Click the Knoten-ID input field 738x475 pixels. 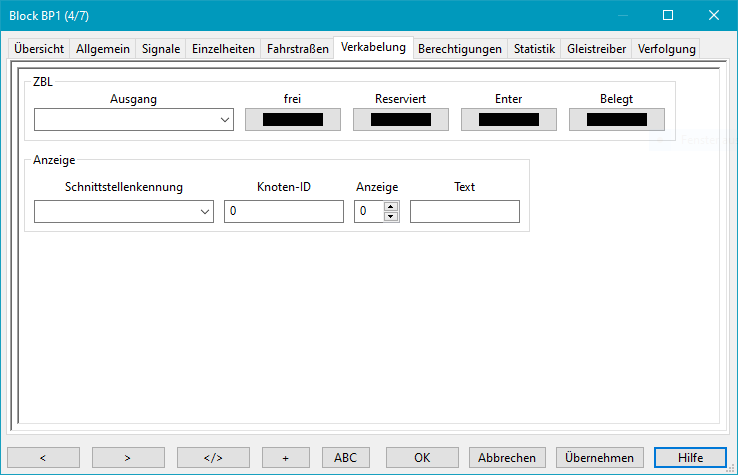[284, 212]
